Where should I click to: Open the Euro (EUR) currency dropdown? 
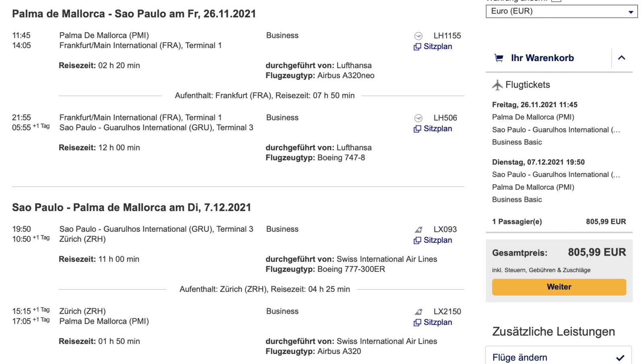click(561, 11)
